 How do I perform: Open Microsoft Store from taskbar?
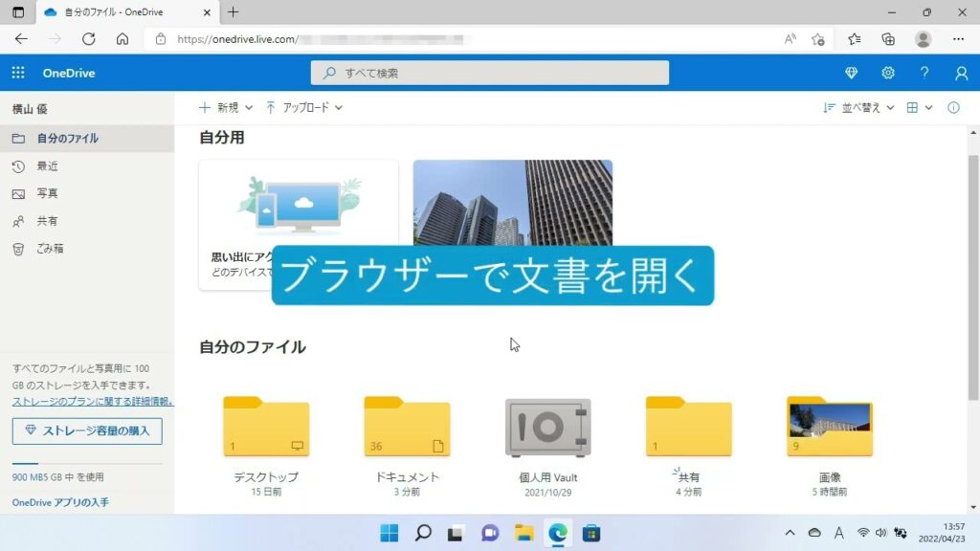point(591,533)
